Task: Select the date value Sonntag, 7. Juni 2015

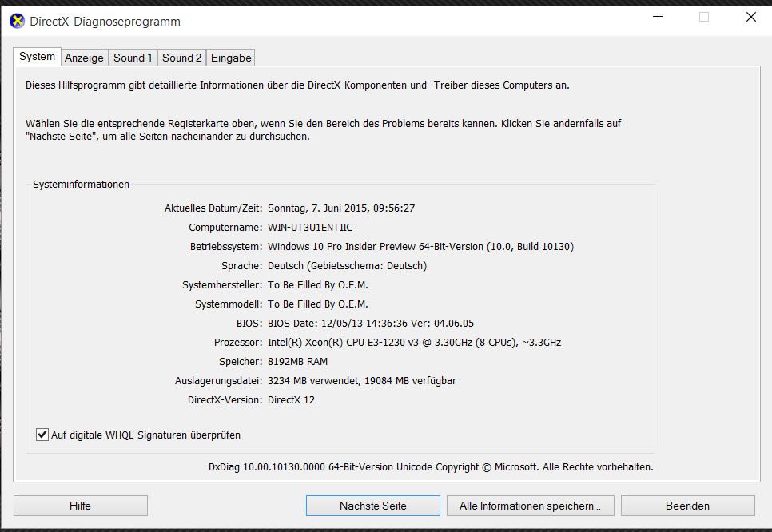Action: coord(341,208)
